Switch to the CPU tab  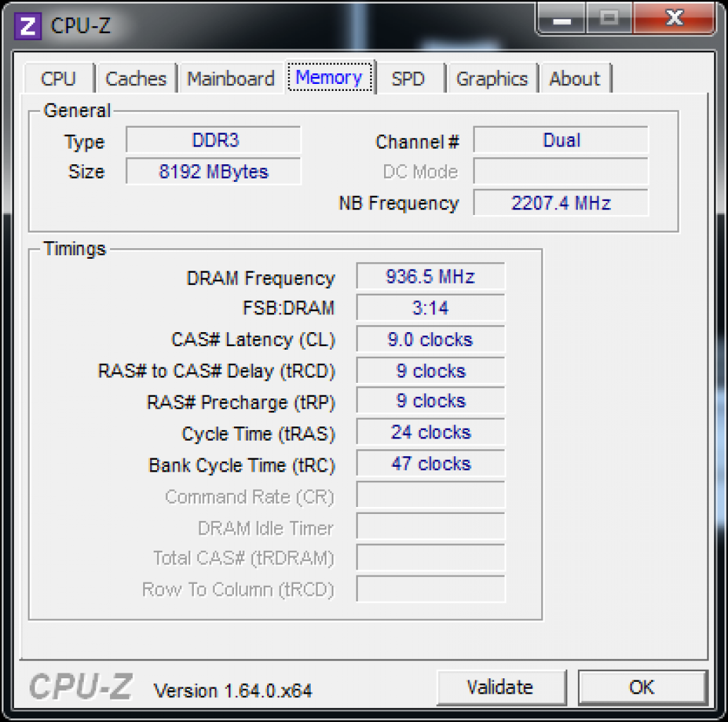tap(58, 78)
